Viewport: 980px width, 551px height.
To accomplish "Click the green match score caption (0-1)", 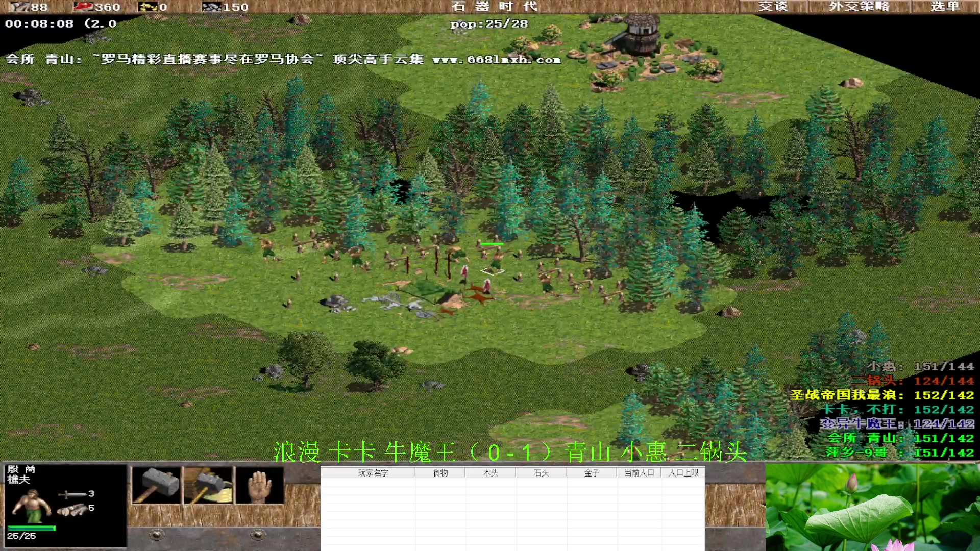I will pos(509,452).
